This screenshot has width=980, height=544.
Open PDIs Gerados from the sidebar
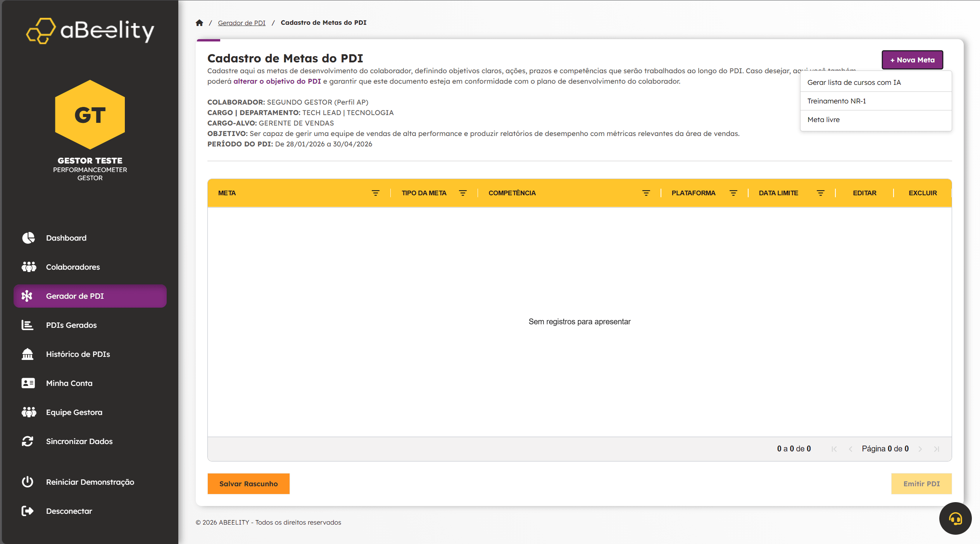coord(71,325)
